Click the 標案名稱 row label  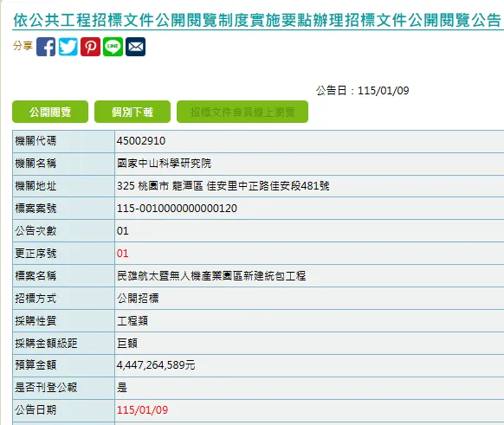click(x=36, y=276)
